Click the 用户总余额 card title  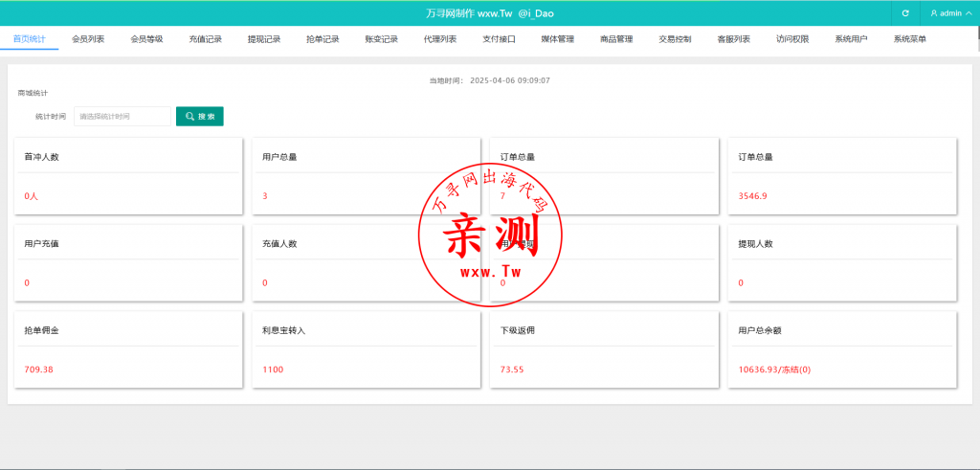click(760, 330)
